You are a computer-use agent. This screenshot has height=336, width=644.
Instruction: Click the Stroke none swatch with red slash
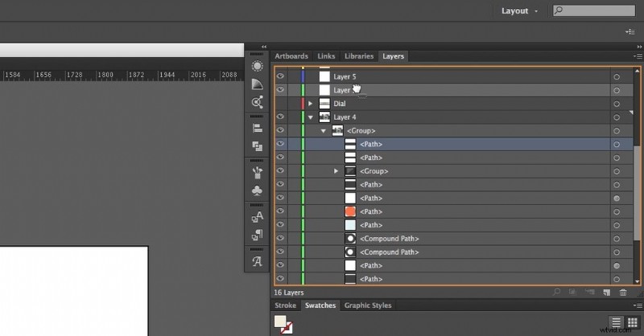(x=287, y=328)
